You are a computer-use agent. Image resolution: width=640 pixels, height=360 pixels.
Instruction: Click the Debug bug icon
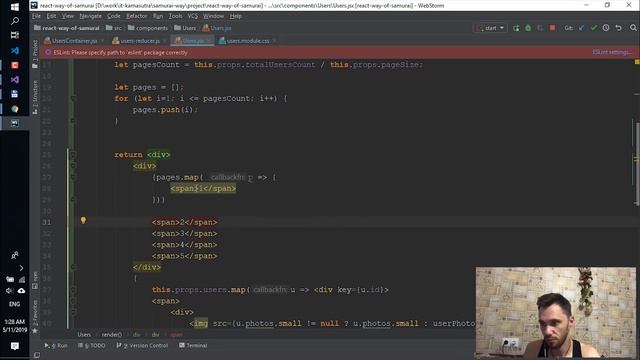pos(528,28)
